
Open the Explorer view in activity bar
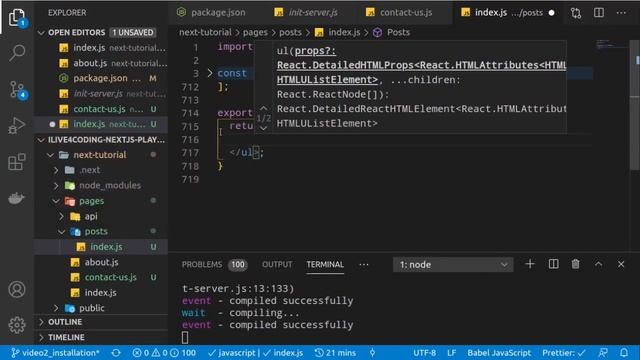pyautogui.click(x=17, y=17)
